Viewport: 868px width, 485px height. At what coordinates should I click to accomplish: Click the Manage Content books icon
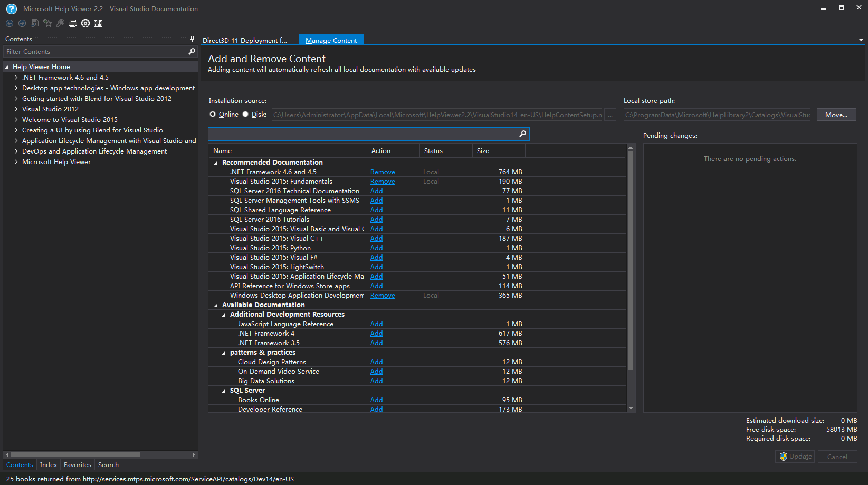98,23
